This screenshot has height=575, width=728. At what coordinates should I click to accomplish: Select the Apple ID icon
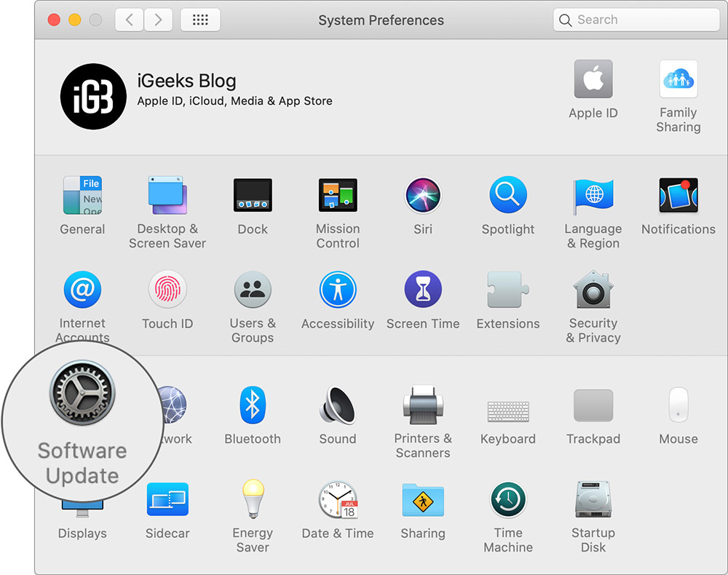(x=593, y=79)
